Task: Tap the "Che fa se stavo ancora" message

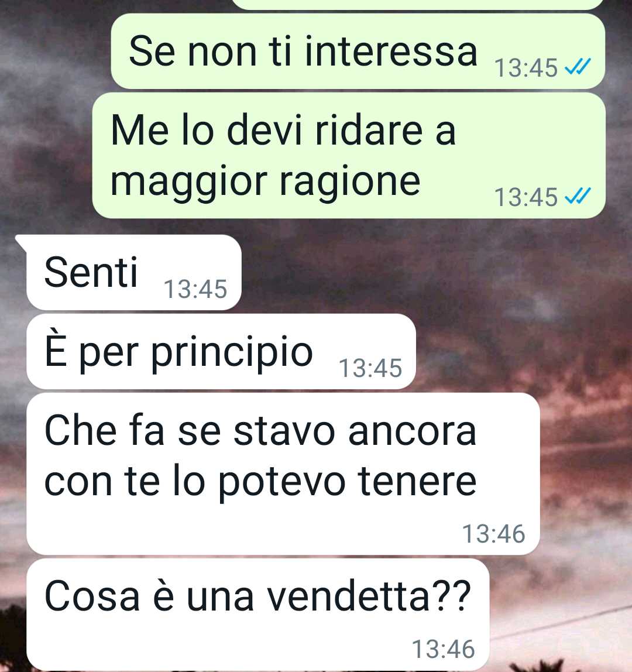Action: click(x=283, y=474)
